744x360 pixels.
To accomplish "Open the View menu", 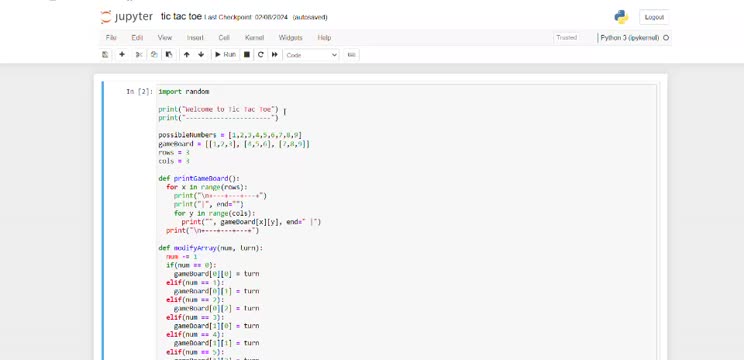I will point(165,37).
